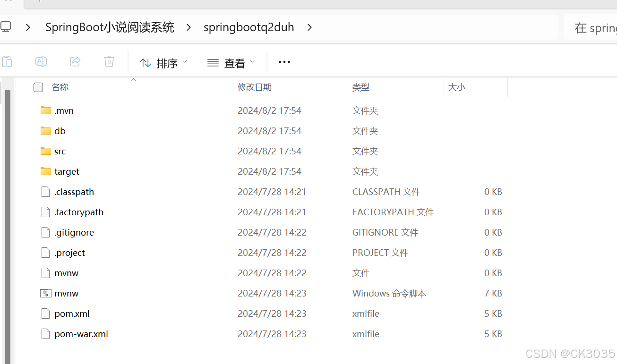This screenshot has width=617, height=364.
Task: Click the Share icon
Action: [75, 61]
